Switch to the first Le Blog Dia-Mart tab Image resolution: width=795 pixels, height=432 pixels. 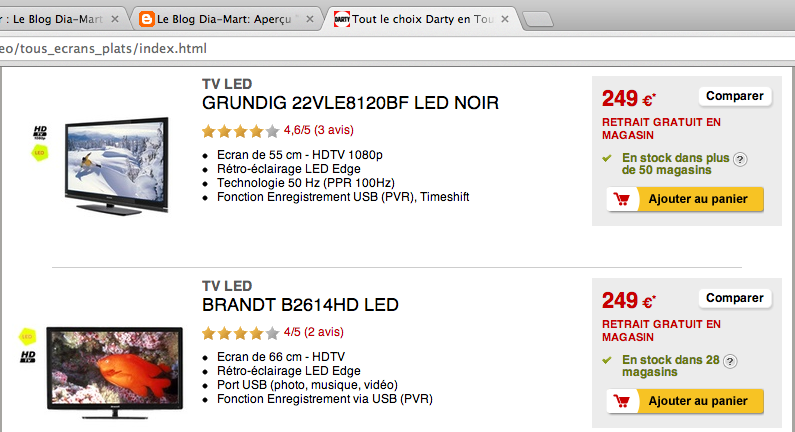point(58,19)
